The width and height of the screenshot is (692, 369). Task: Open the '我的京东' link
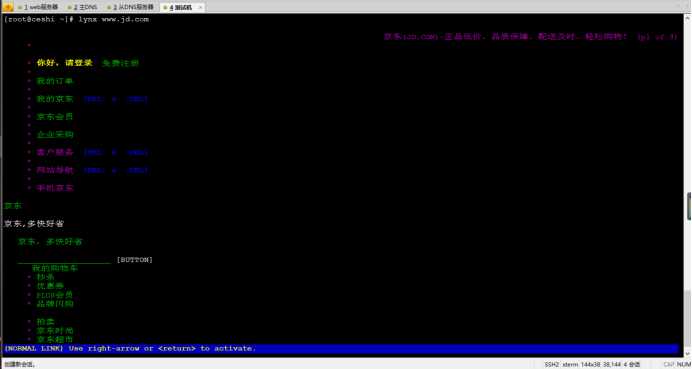pos(55,99)
